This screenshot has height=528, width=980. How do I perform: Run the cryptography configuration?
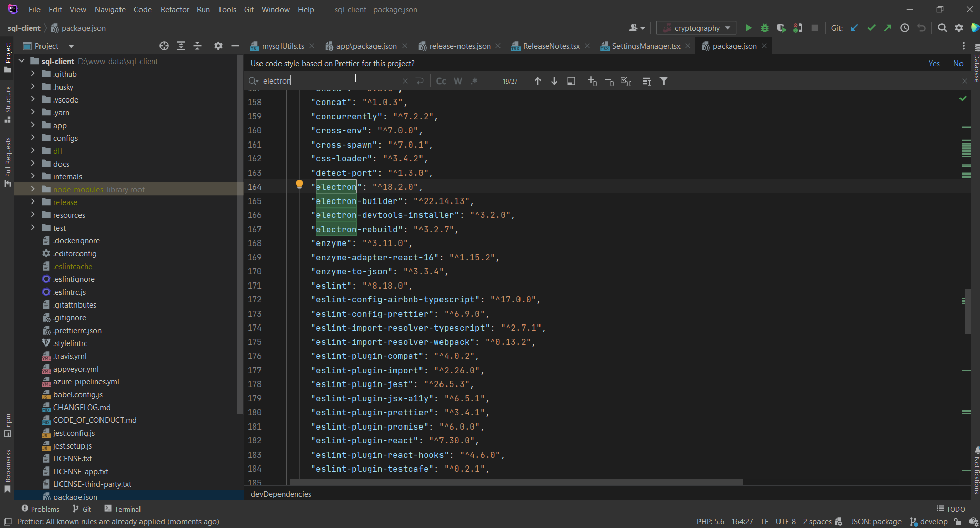pyautogui.click(x=748, y=28)
